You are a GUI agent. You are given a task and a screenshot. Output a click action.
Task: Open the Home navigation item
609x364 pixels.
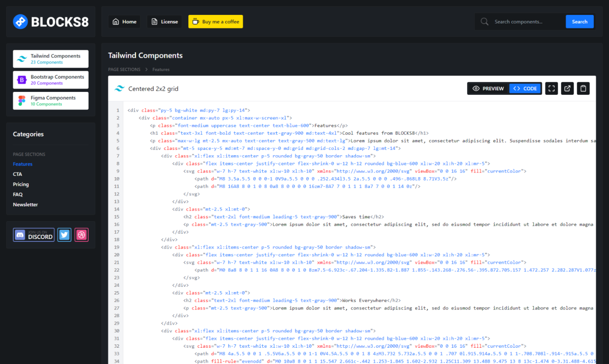pyautogui.click(x=124, y=21)
